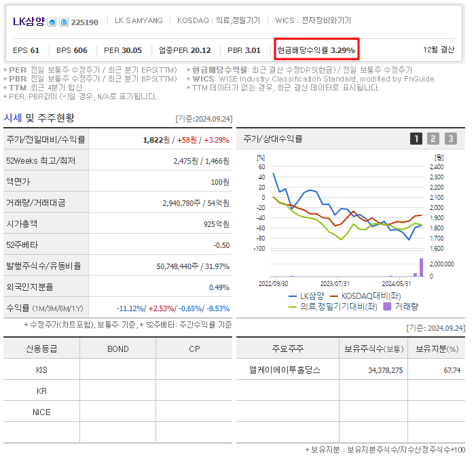Click the WICS : 전자장비와기기 classification

313,20
